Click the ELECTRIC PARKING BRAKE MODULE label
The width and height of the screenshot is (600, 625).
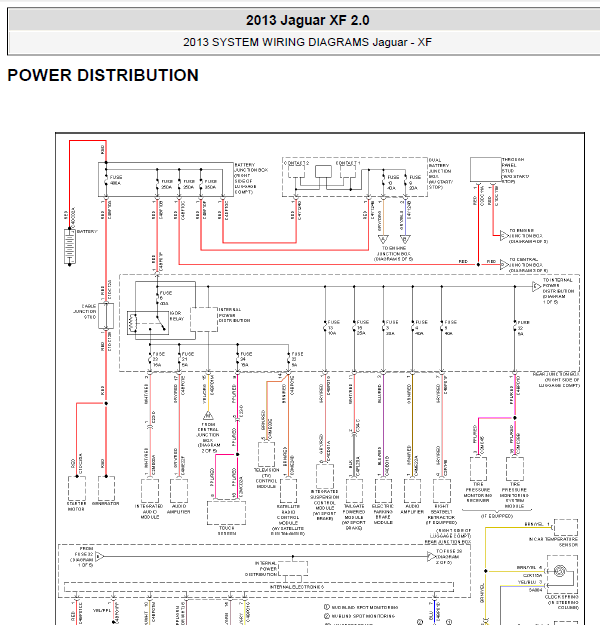(x=383, y=514)
